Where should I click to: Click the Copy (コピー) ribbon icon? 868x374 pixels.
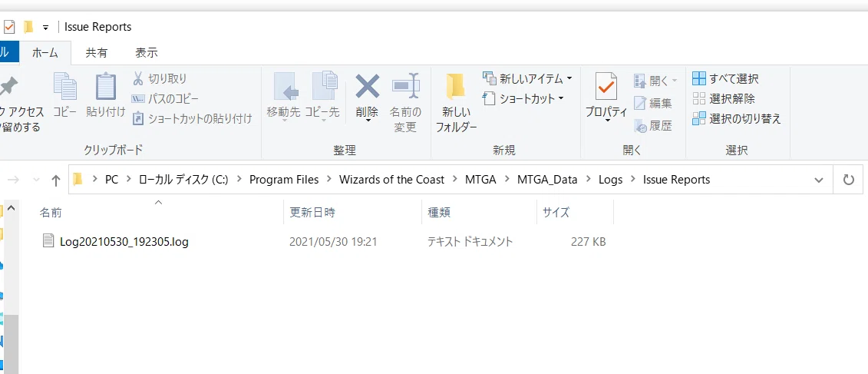pyautogui.click(x=64, y=87)
